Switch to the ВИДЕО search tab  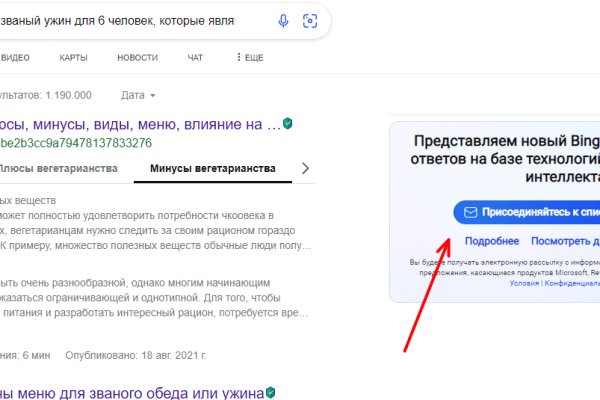16,58
